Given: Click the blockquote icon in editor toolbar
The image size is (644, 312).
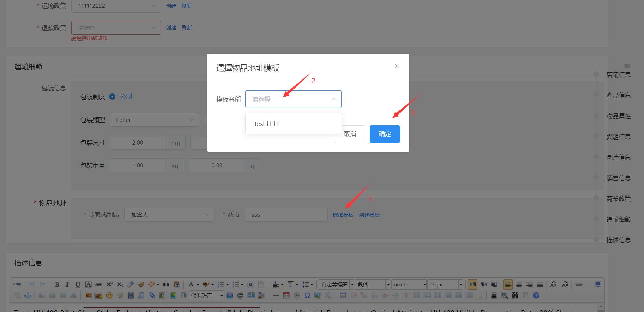Looking at the screenshot, I should [x=166, y=285].
